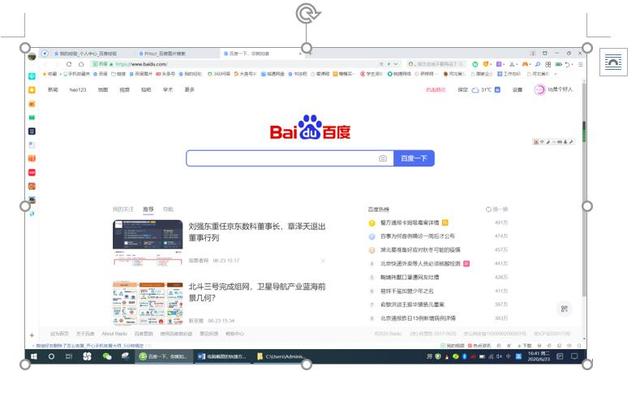This screenshot has width=640, height=397.
Task: Click the Baidu logo
Action: click(x=310, y=128)
